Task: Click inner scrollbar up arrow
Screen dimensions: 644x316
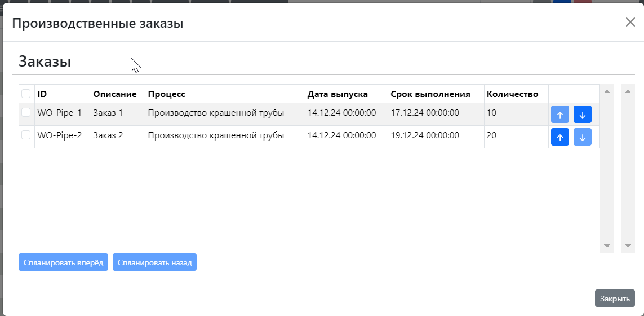Action: 607,91
